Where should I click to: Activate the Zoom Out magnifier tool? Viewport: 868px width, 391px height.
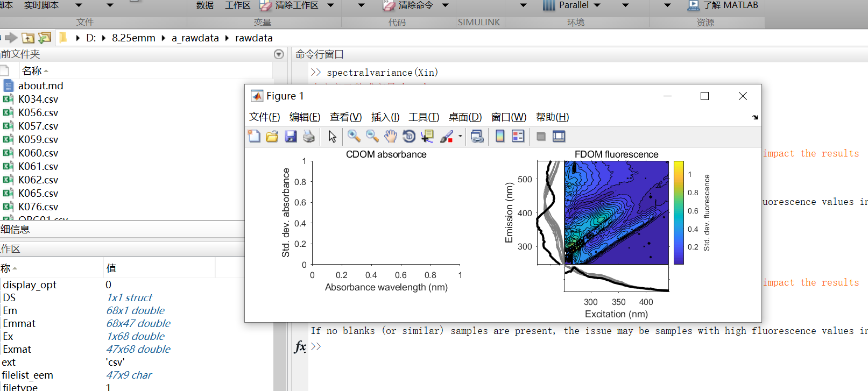tap(372, 137)
